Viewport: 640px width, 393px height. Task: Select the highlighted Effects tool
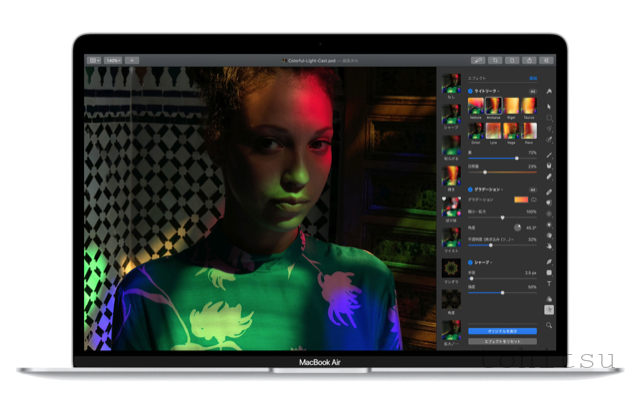pyautogui.click(x=549, y=310)
